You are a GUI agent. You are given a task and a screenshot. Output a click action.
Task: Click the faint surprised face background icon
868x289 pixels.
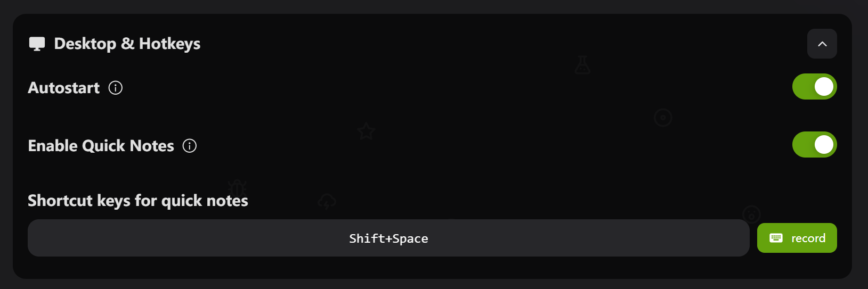click(751, 214)
